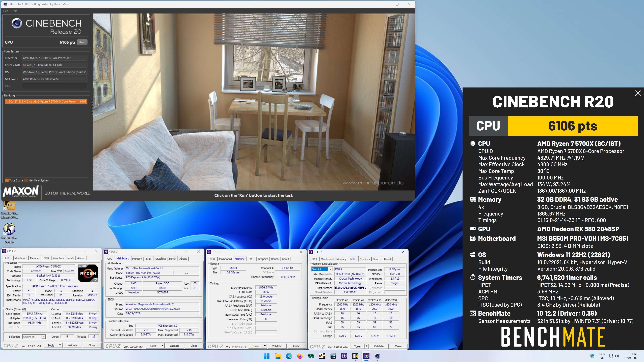Click Close in CPU-Z Memory window

point(296,346)
